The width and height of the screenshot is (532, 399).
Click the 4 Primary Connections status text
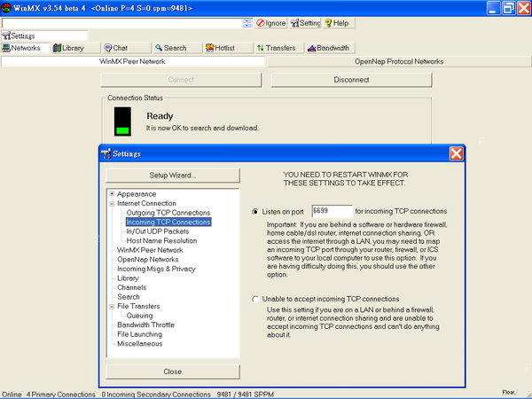point(60,395)
